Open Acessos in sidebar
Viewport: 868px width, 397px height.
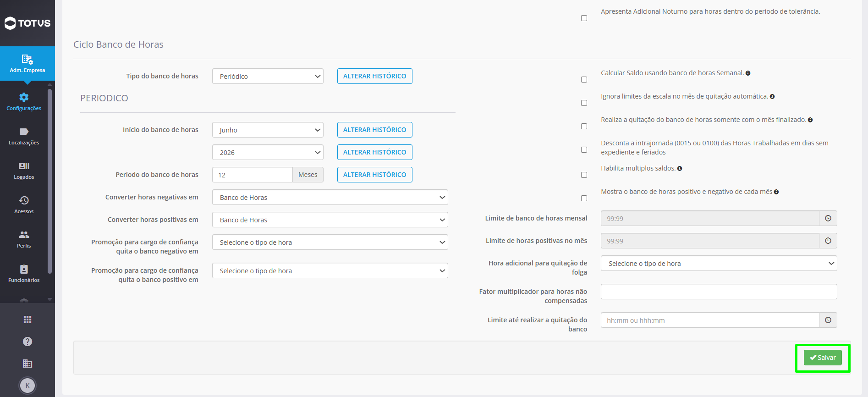[24, 205]
